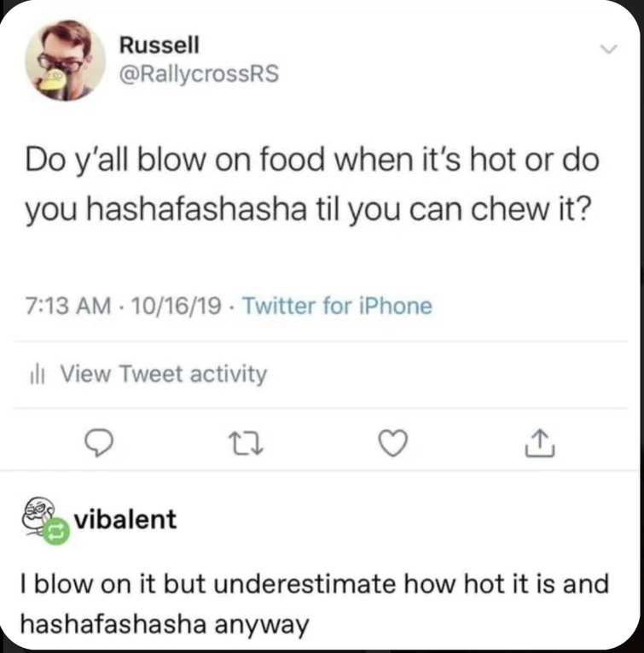Open the @RallycrossRS handle link

tap(198, 74)
